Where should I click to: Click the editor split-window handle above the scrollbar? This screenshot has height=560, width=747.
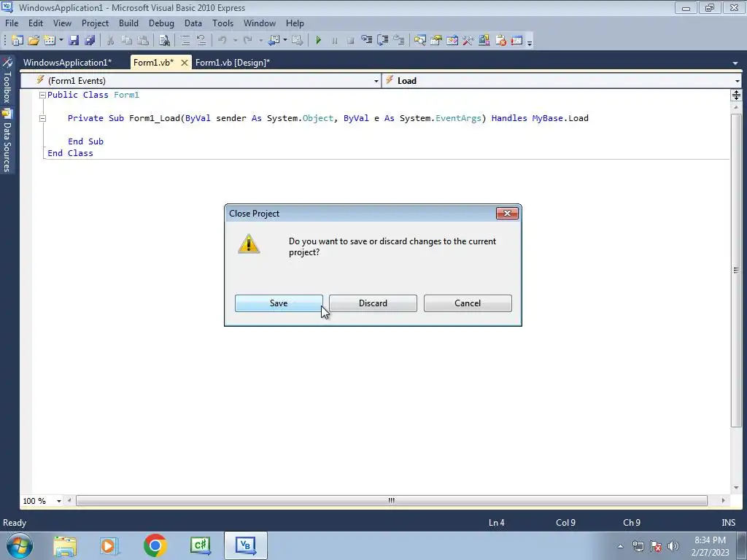[x=736, y=96]
